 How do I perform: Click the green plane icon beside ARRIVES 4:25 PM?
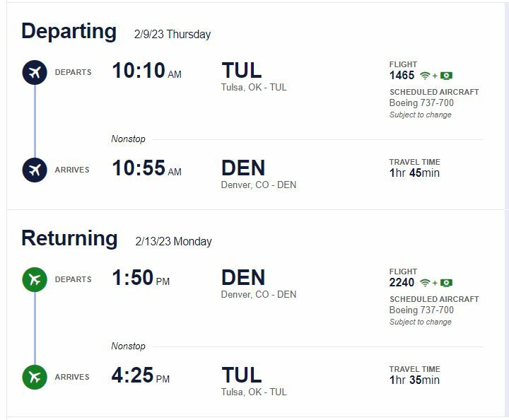click(x=35, y=377)
